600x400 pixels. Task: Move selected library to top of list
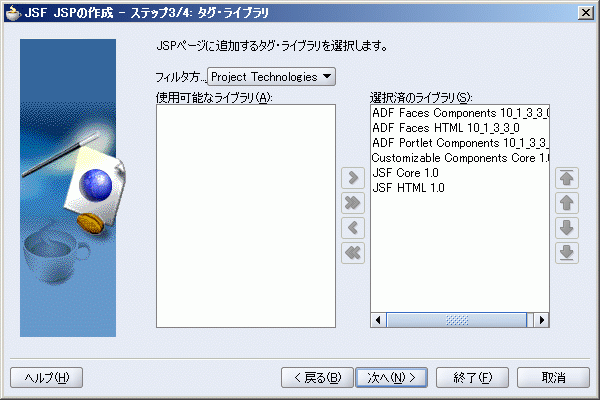(x=567, y=178)
